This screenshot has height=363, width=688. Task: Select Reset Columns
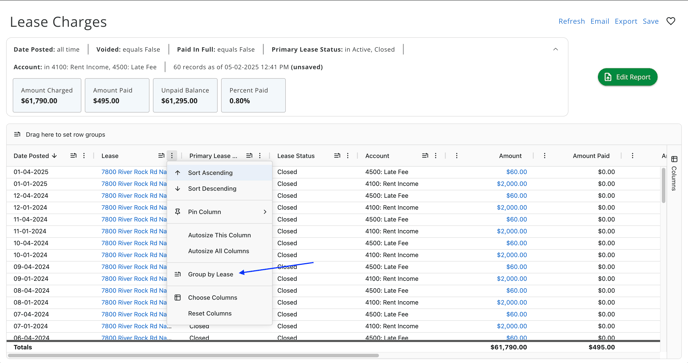point(219,313)
